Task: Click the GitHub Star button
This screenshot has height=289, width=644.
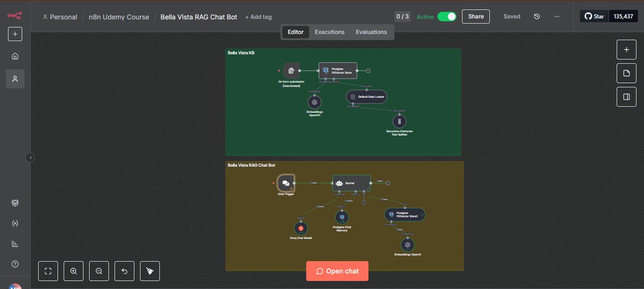Action: (595, 17)
